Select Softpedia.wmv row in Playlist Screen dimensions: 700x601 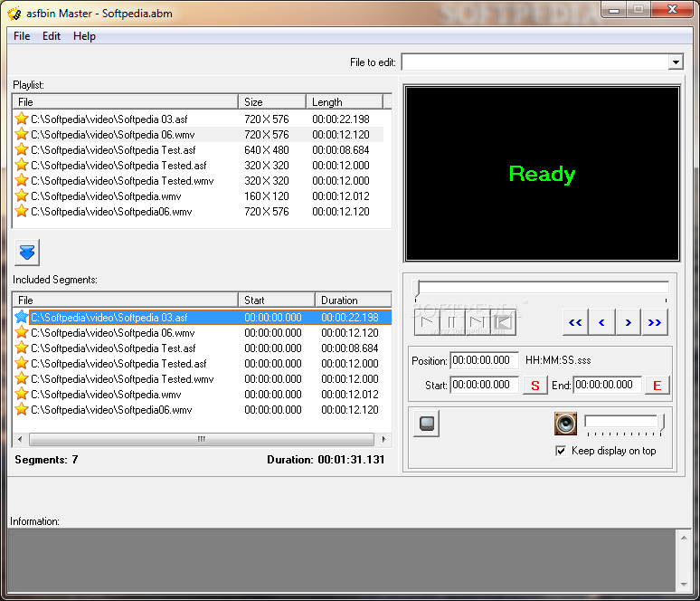[x=199, y=196]
